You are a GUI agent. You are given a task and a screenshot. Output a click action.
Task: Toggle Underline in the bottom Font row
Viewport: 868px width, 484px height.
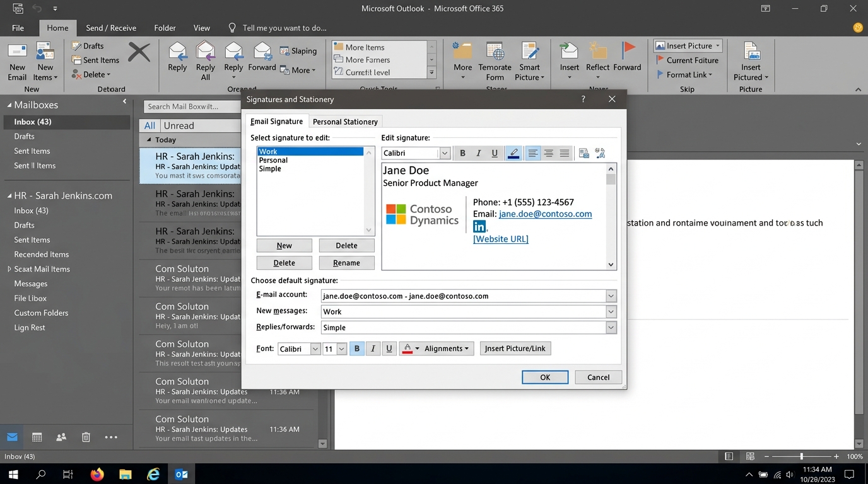click(x=389, y=349)
